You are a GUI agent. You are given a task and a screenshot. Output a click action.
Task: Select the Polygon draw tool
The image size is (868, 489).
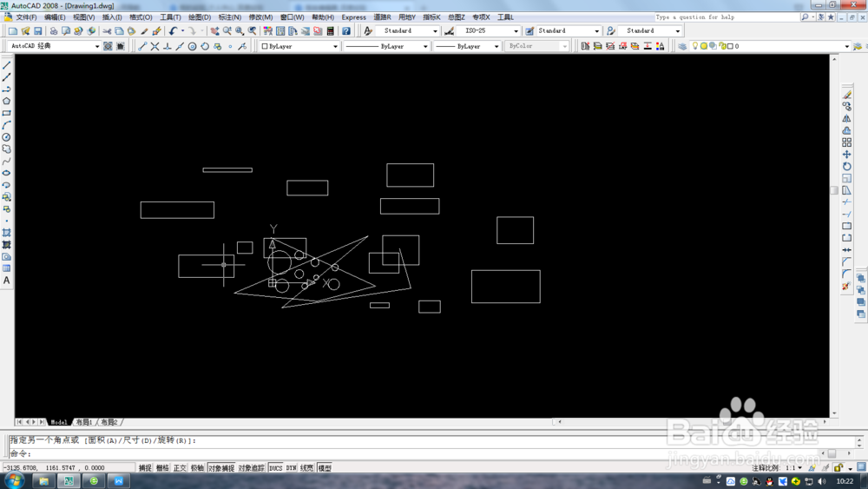(7, 102)
